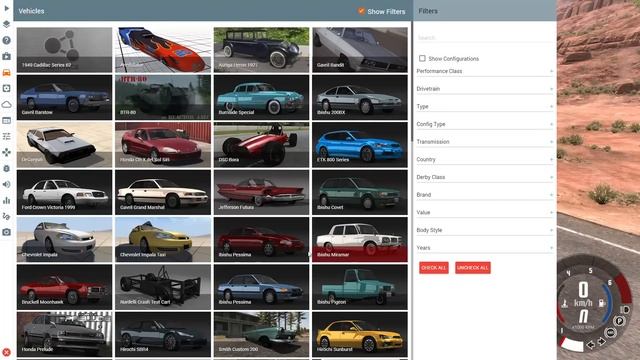
Task: Pick the Gavril Grand Marshal vehicle
Action: click(163, 192)
